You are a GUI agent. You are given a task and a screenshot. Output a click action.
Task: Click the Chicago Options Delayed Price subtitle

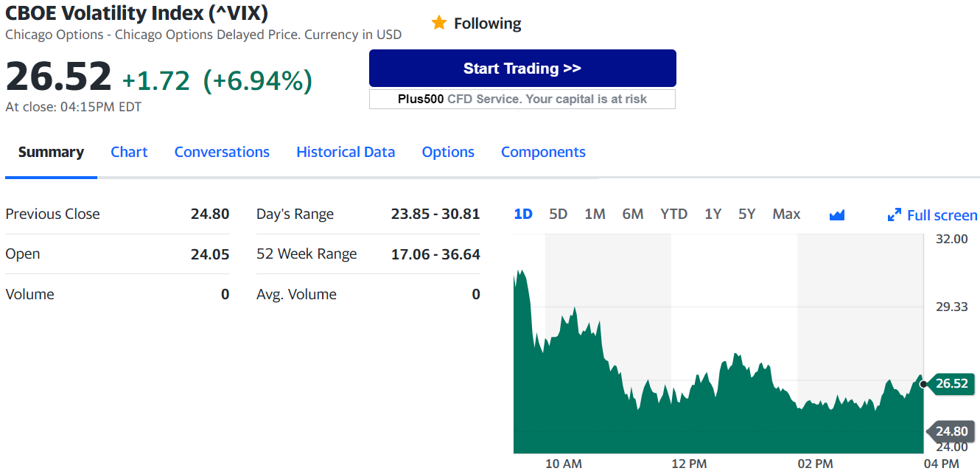coord(203,35)
